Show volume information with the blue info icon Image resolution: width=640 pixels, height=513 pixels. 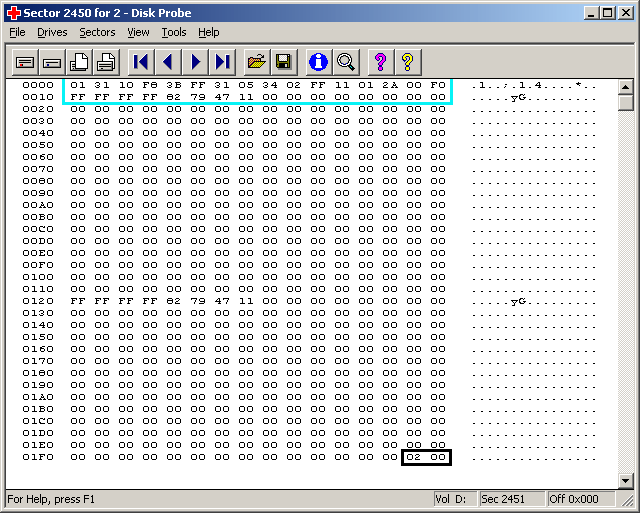(319, 62)
